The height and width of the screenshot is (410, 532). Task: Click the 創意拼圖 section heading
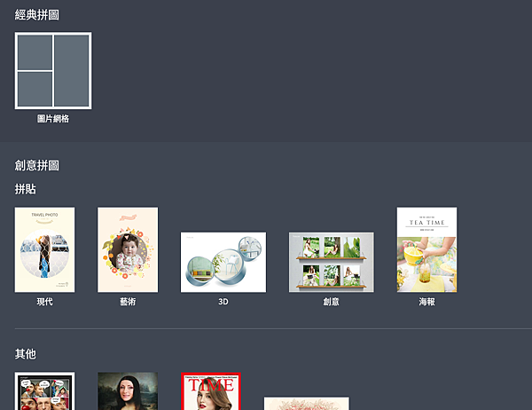click(x=37, y=165)
